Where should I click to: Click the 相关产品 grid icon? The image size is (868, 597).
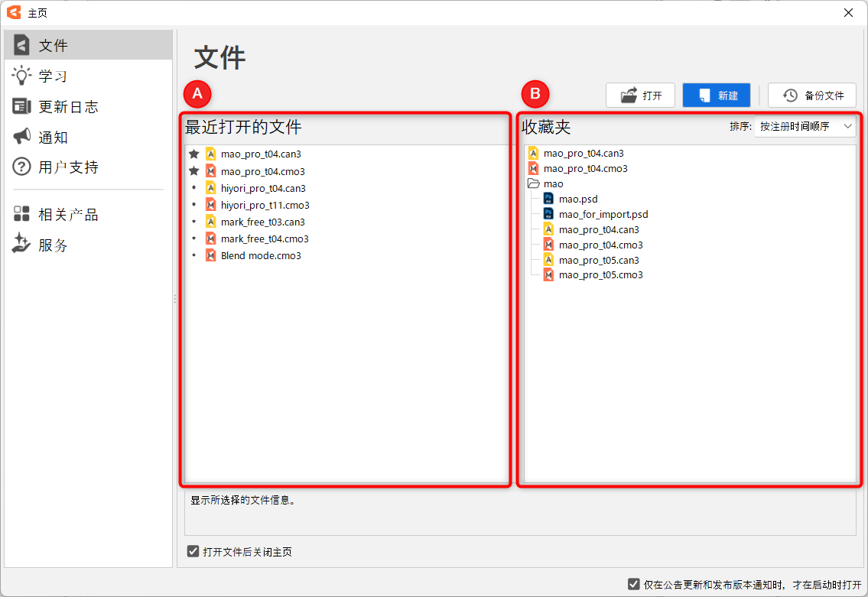click(x=21, y=214)
